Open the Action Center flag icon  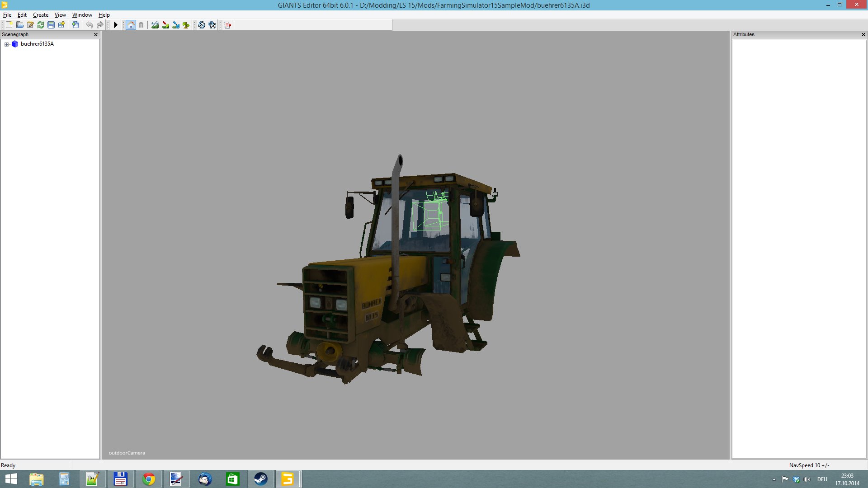[x=785, y=479]
